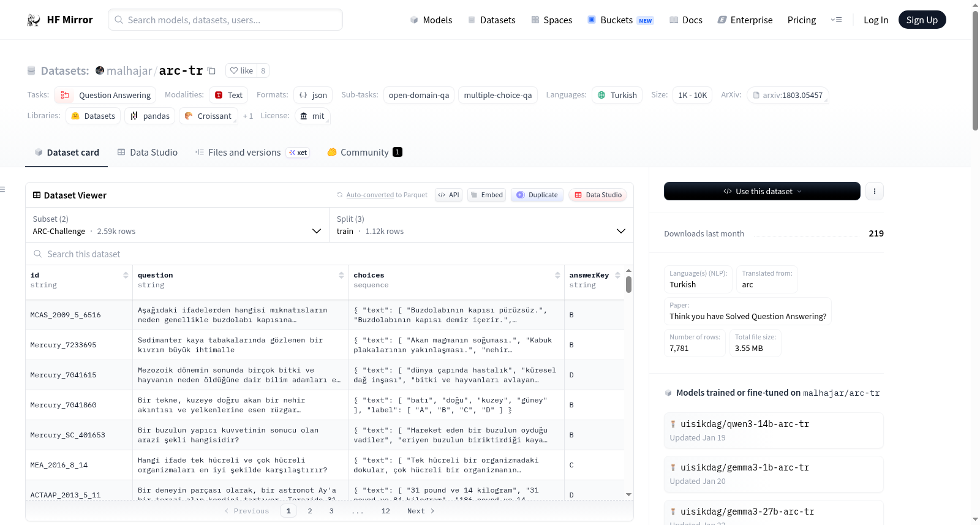Select row id Mercury_7233695

tap(64, 345)
